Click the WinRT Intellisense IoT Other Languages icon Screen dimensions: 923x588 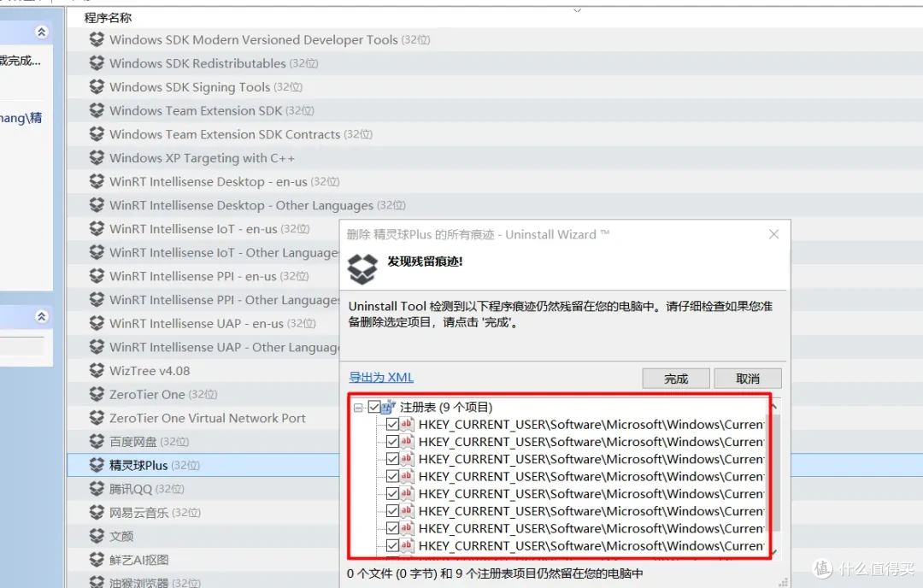[97, 252]
